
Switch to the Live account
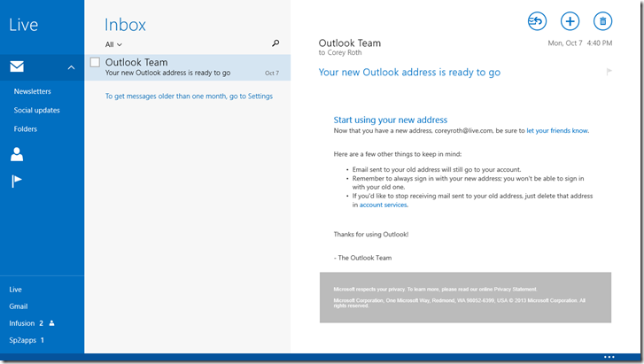[16, 290]
